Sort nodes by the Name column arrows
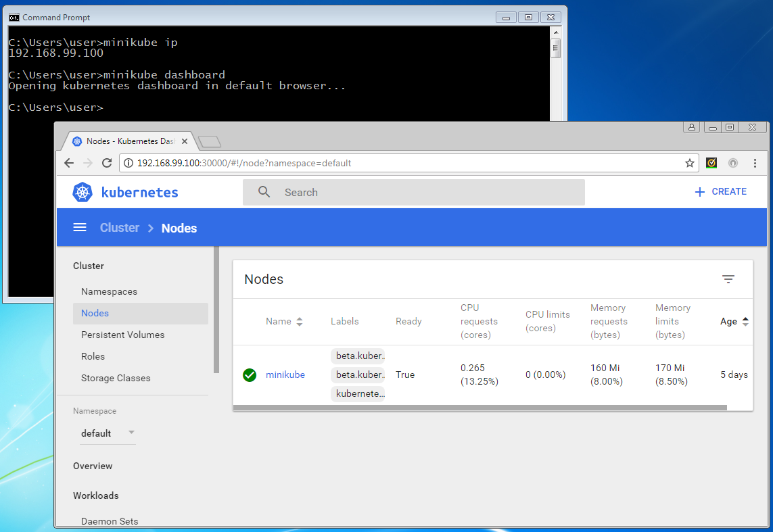Screen dimensions: 773x532 click(300, 322)
